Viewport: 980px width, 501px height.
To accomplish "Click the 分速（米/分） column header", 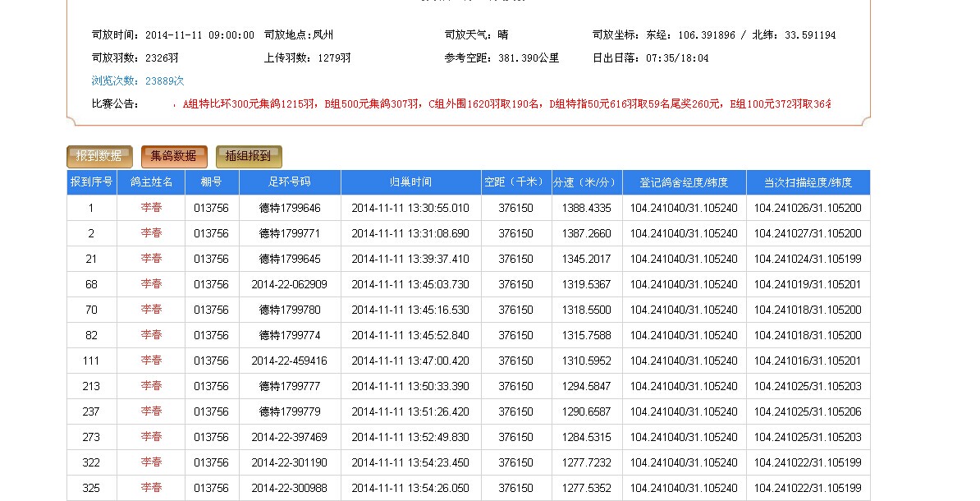I will (x=586, y=182).
